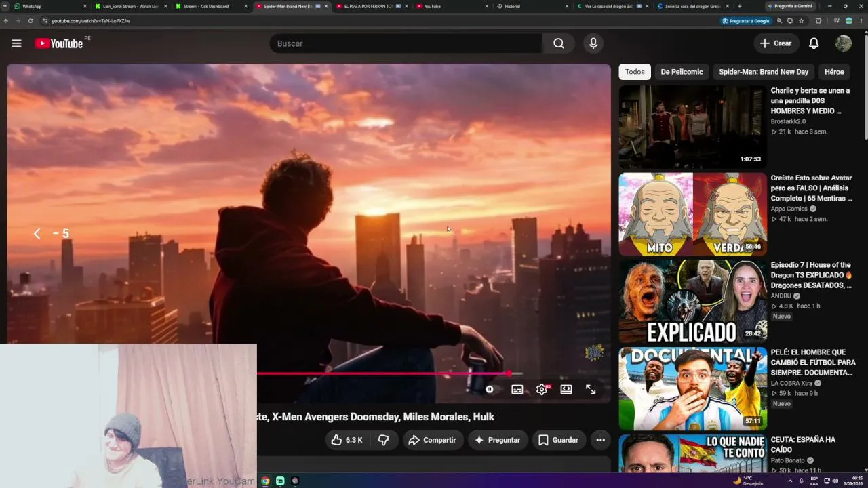Open video title 'Episodio 7 | House of the Dragon'

click(812, 275)
